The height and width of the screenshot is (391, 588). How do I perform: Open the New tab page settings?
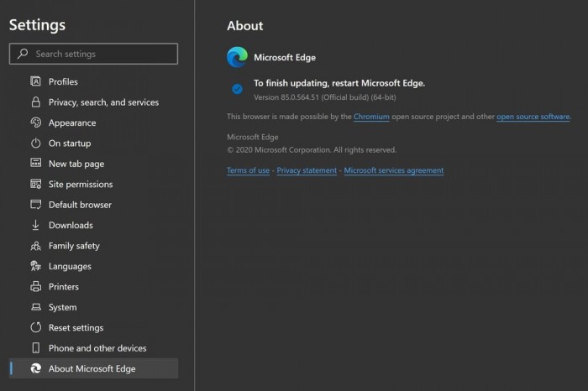(76, 164)
